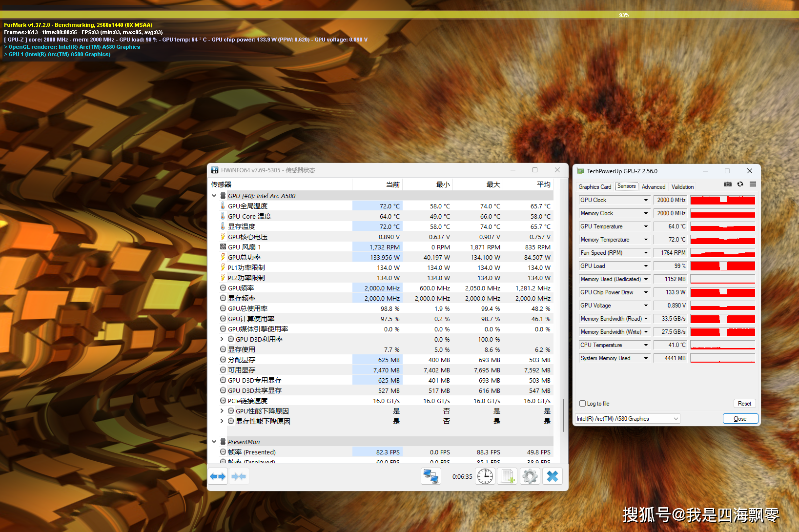Click HWiNFO64 title bar app icon
This screenshot has width=799, height=532.
(215, 170)
